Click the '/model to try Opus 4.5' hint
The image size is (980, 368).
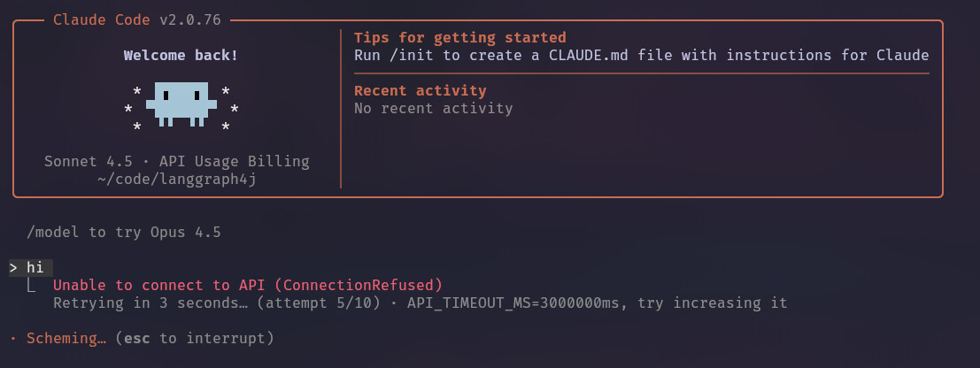pos(124,233)
